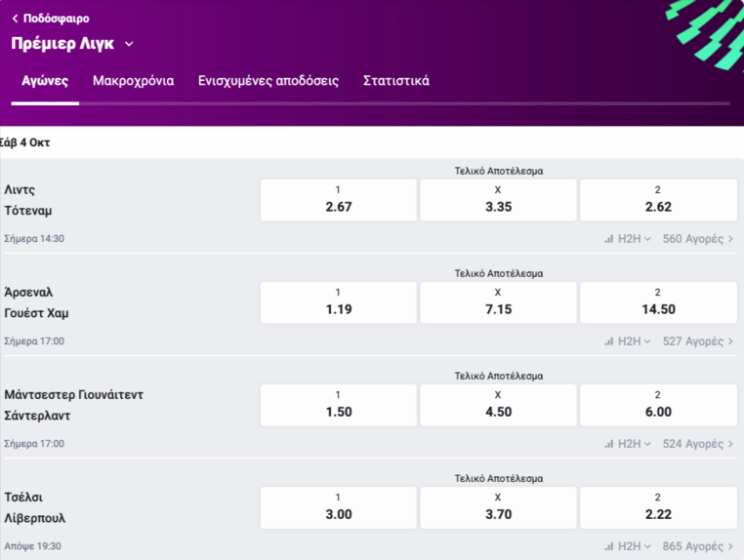The image size is (744, 560).
Task: Expand the Πρέμιερ Λιγκ league dropdown
Action: point(129,44)
